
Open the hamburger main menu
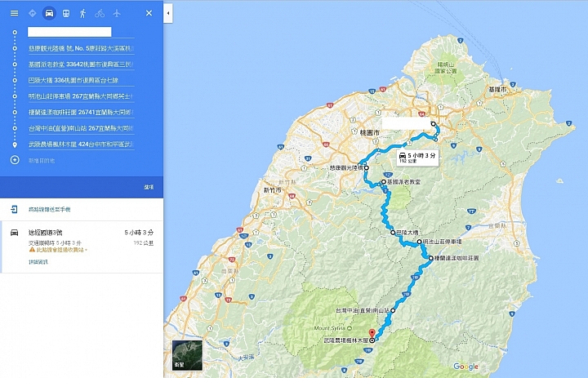click(14, 13)
